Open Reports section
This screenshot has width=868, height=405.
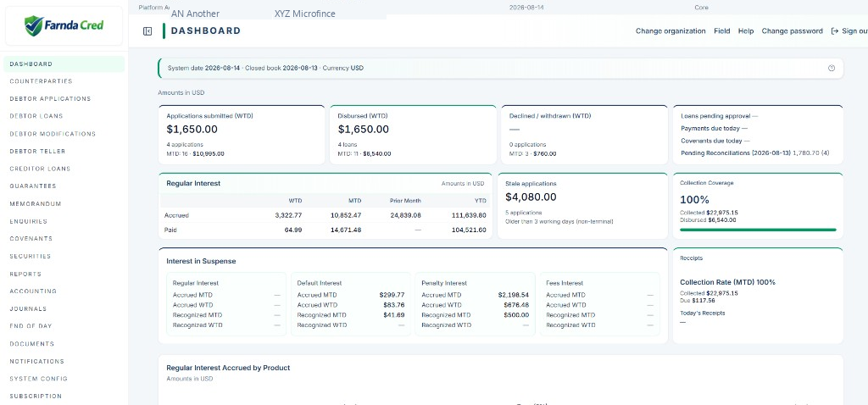pos(64,274)
